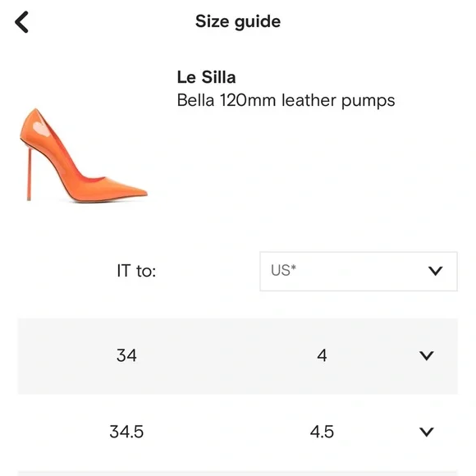Click the IT 34.5 size number
Screen dimensions: 476x476
[126, 432]
